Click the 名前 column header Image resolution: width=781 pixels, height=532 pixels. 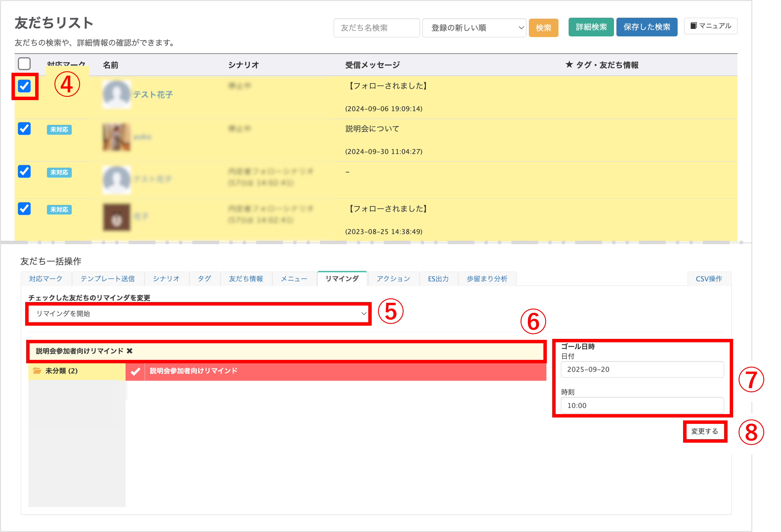point(111,65)
